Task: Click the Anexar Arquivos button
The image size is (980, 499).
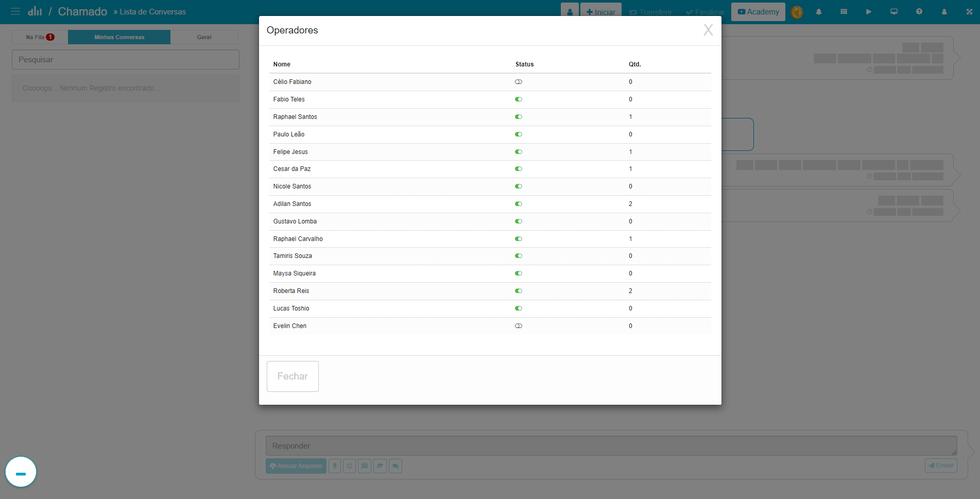Action: pos(296,466)
